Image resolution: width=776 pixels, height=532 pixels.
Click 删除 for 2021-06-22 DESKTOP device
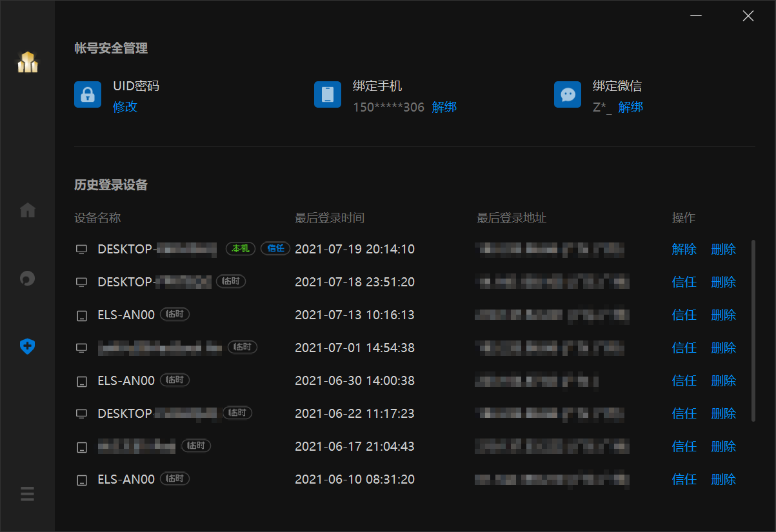click(x=724, y=413)
